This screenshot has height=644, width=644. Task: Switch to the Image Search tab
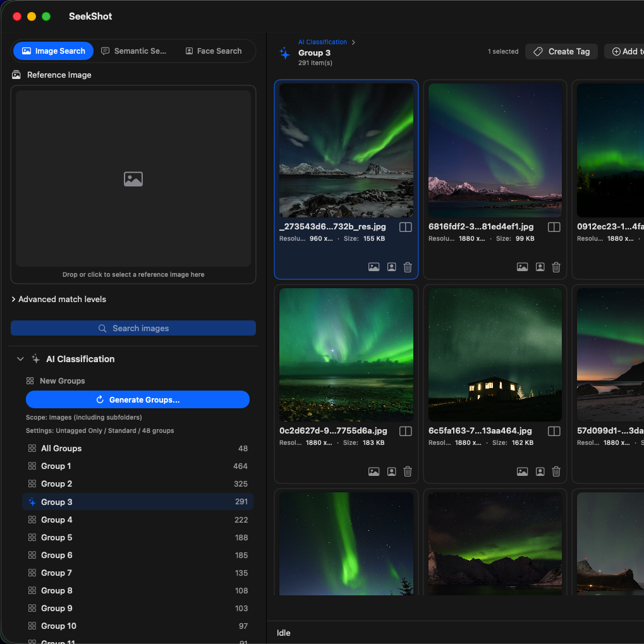coord(53,51)
